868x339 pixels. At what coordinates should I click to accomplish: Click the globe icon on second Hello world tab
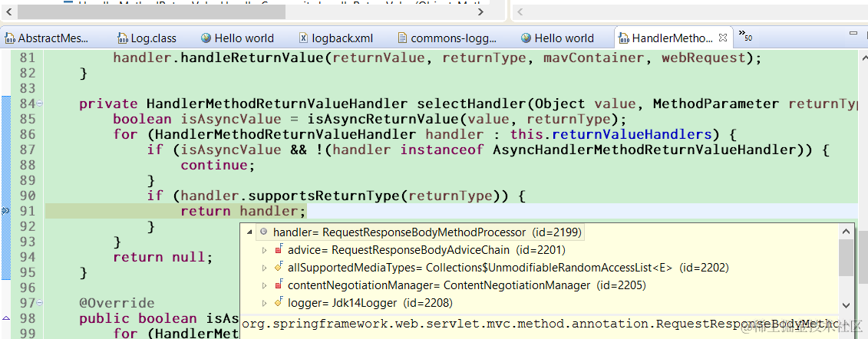526,38
